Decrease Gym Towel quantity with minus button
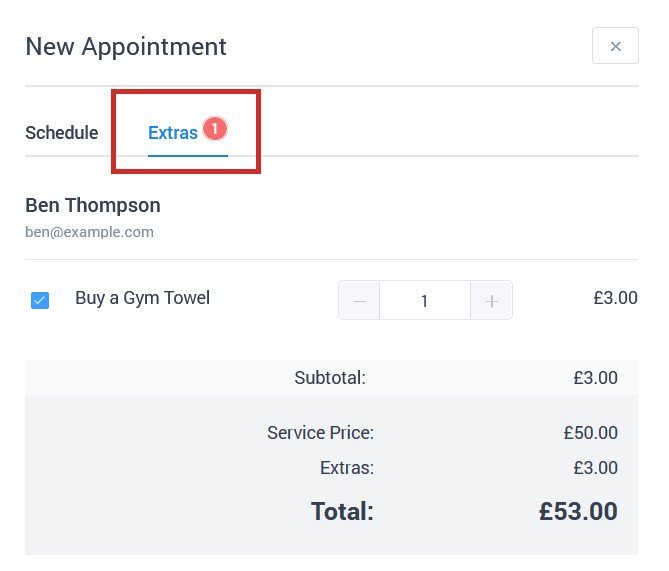Viewport: 669px width, 571px height. 359,300
